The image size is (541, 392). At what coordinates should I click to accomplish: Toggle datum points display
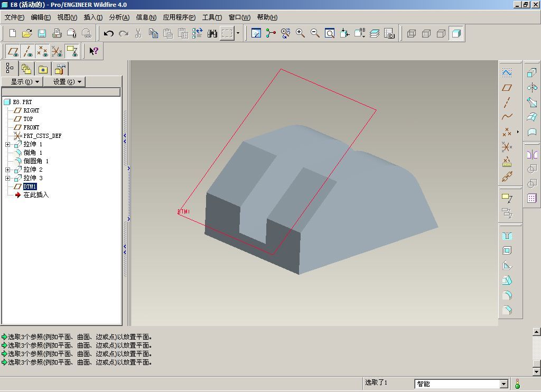[42, 51]
